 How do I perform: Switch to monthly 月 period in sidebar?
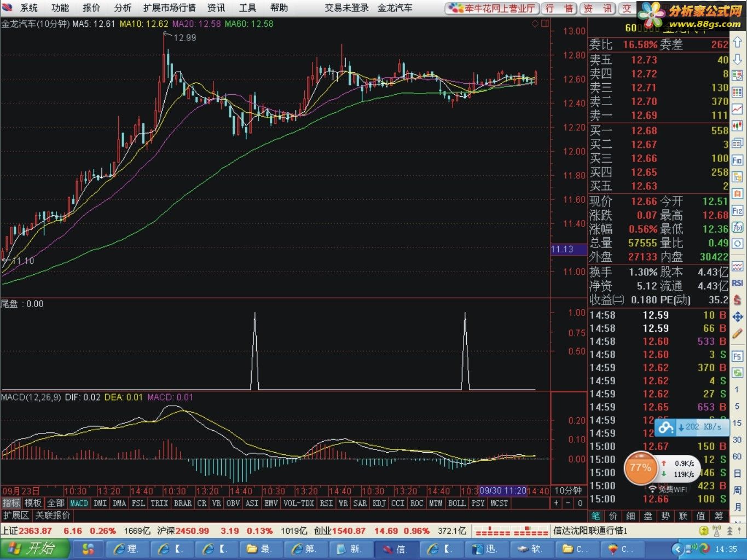(737, 507)
